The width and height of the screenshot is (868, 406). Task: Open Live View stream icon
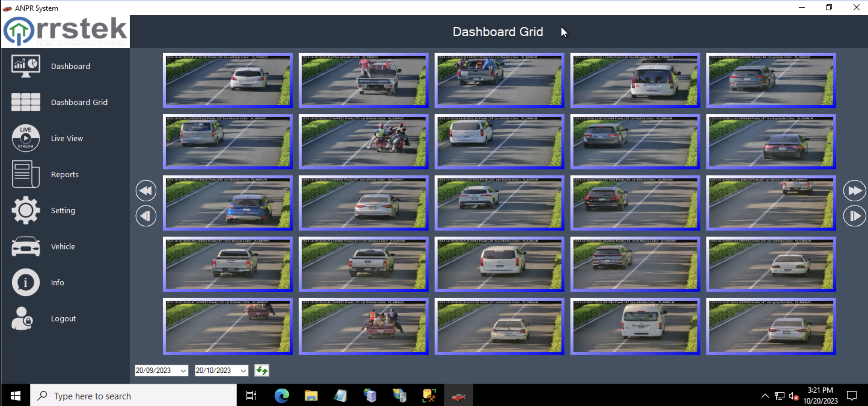(x=26, y=138)
